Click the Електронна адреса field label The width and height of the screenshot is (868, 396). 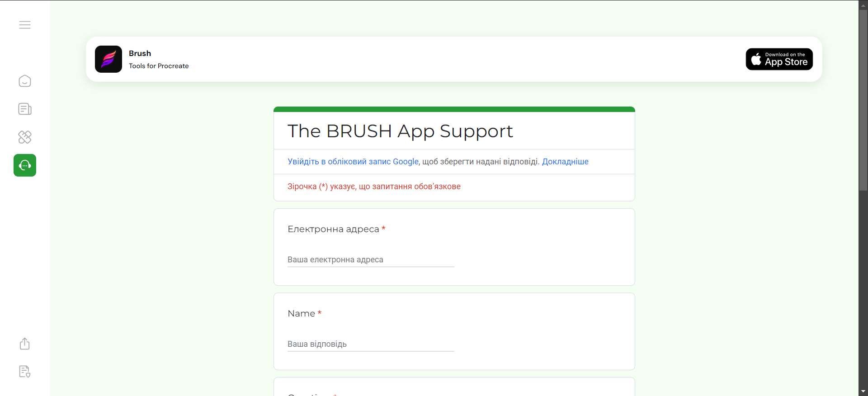pos(333,229)
